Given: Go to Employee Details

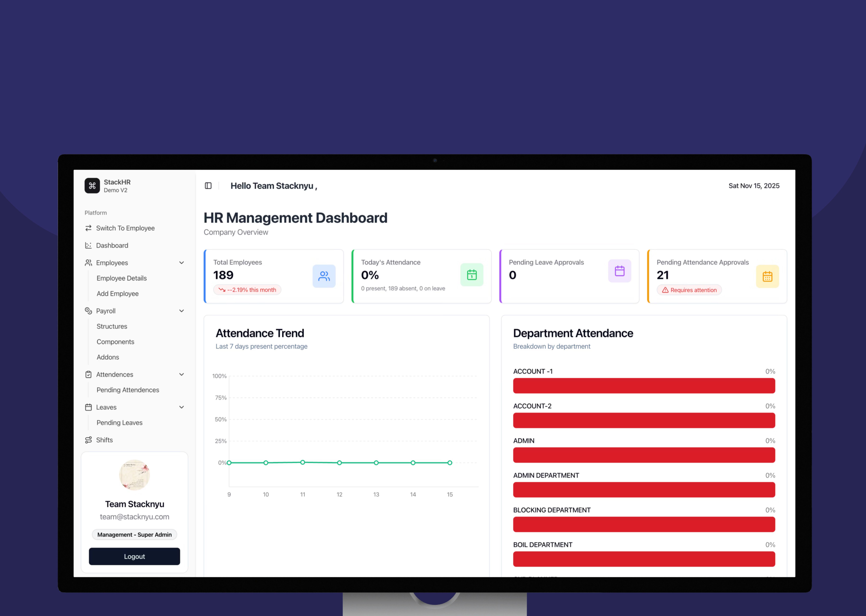Looking at the screenshot, I should click(x=122, y=278).
